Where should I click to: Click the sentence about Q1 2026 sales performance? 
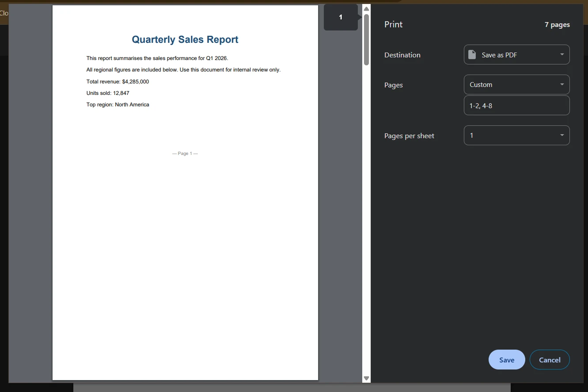tap(157, 58)
